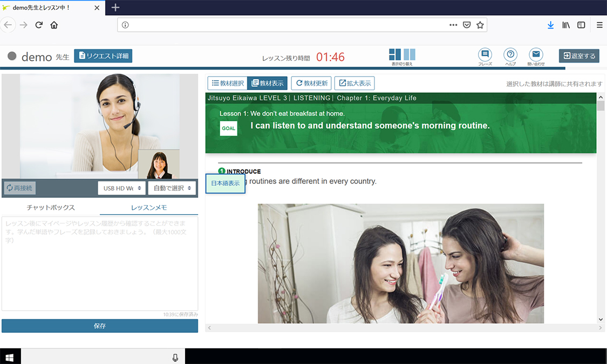Click the Firefox downloads arrow icon
The image size is (607, 364).
pos(550,25)
